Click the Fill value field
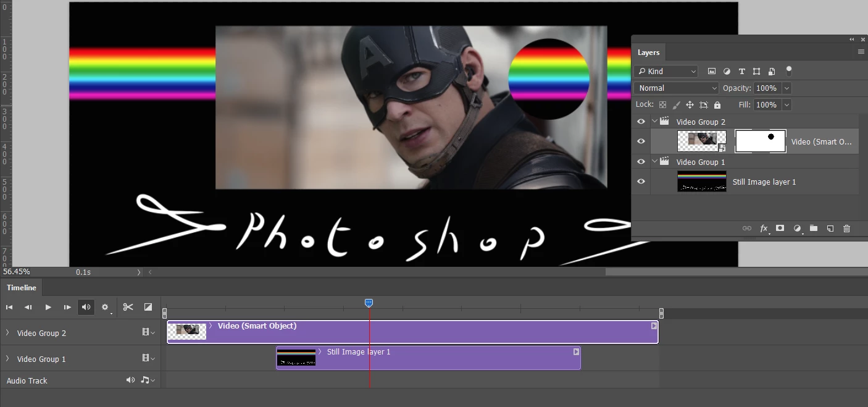 767,105
